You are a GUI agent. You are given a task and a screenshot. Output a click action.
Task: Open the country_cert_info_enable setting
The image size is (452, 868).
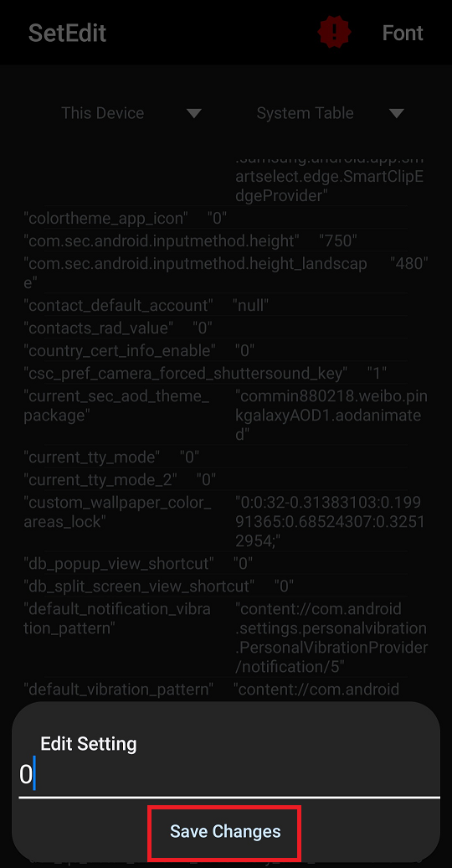(x=214, y=350)
